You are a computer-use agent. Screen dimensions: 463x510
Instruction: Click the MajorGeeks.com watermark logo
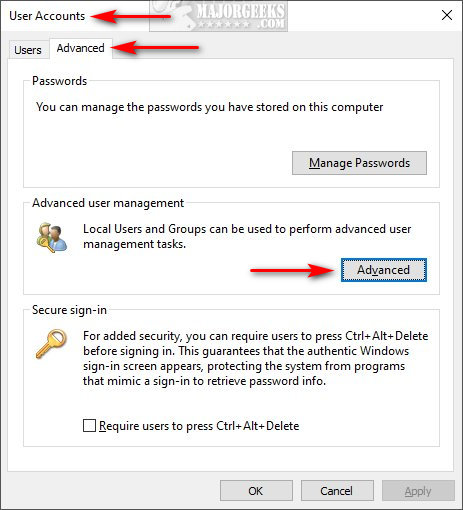coord(219,16)
